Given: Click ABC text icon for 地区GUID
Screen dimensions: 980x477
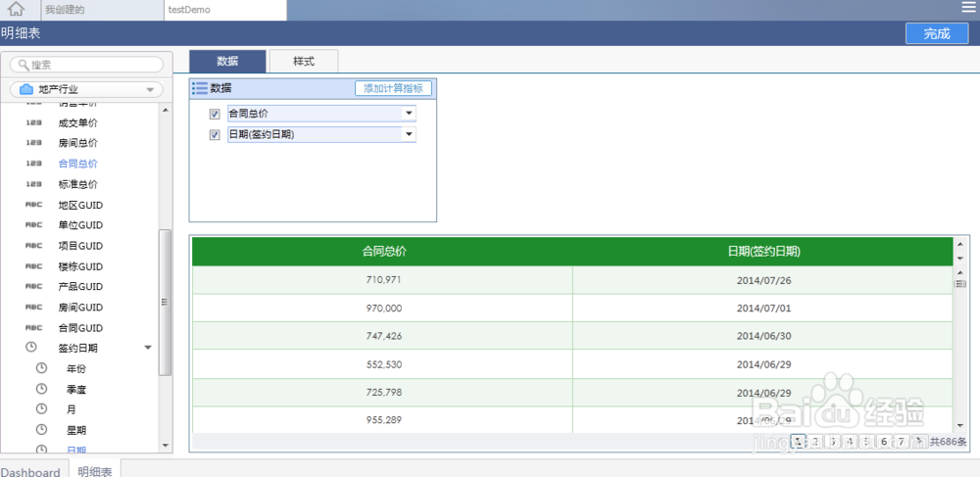Looking at the screenshot, I should [x=33, y=205].
